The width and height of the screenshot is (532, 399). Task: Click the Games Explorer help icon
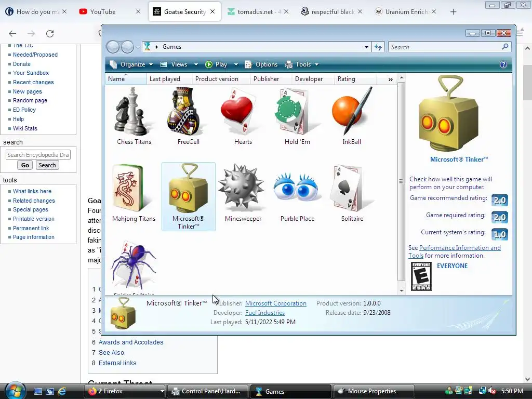point(503,64)
